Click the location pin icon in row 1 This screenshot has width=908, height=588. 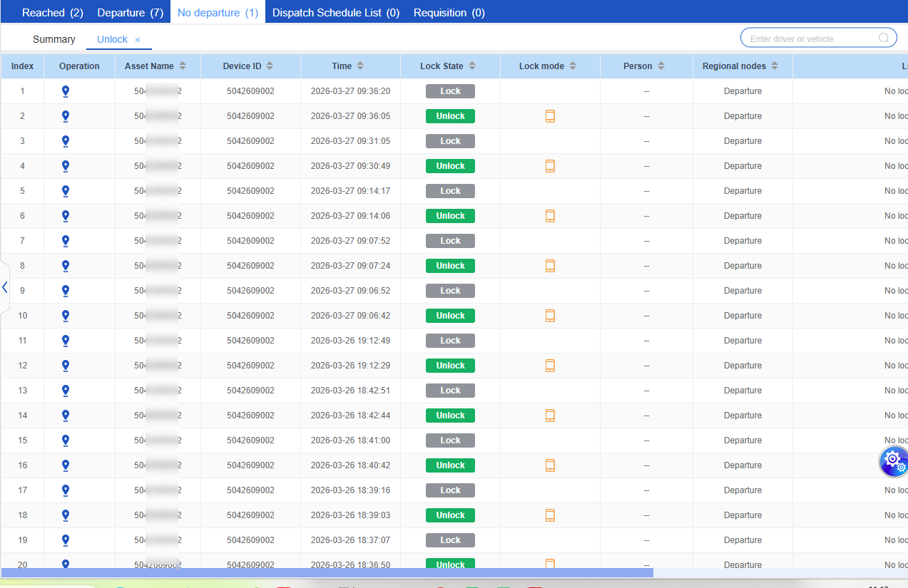click(66, 91)
